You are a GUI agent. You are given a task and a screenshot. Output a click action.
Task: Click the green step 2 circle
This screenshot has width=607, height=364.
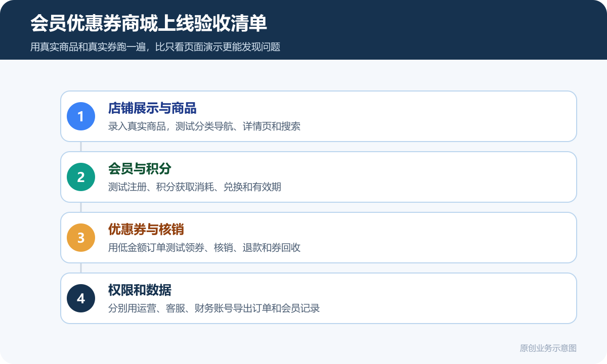(81, 177)
